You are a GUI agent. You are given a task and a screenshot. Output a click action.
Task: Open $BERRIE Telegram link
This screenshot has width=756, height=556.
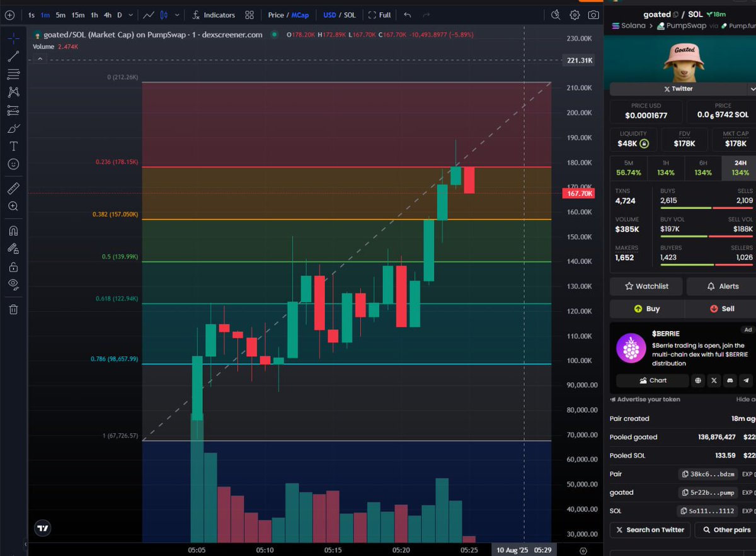[746, 380]
